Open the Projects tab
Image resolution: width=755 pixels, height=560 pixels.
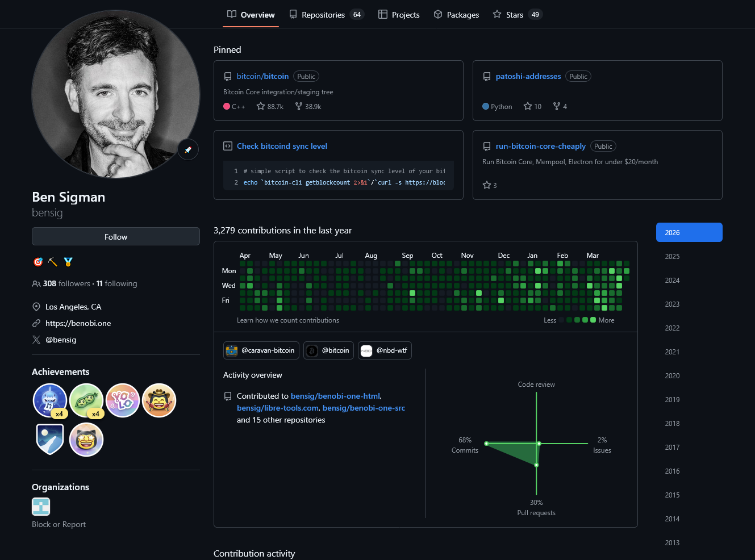[399, 15]
